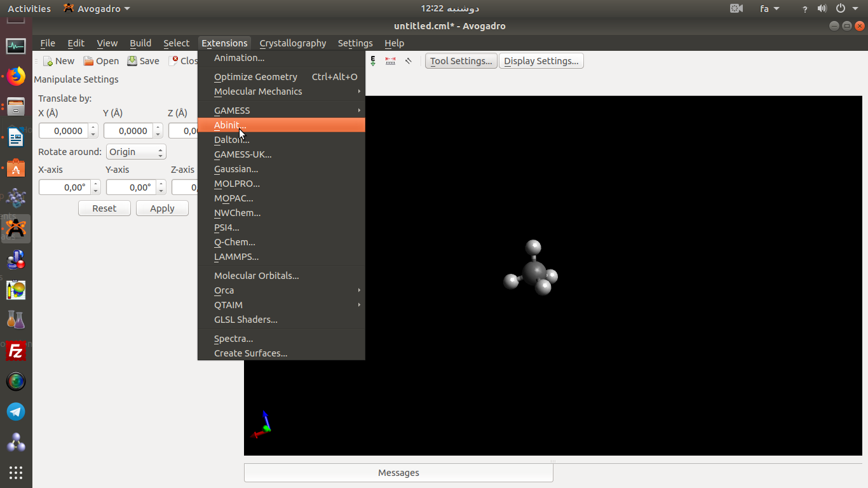This screenshot has width=868, height=488.
Task: Expand the QTAIM submenu
Action: [x=281, y=305]
